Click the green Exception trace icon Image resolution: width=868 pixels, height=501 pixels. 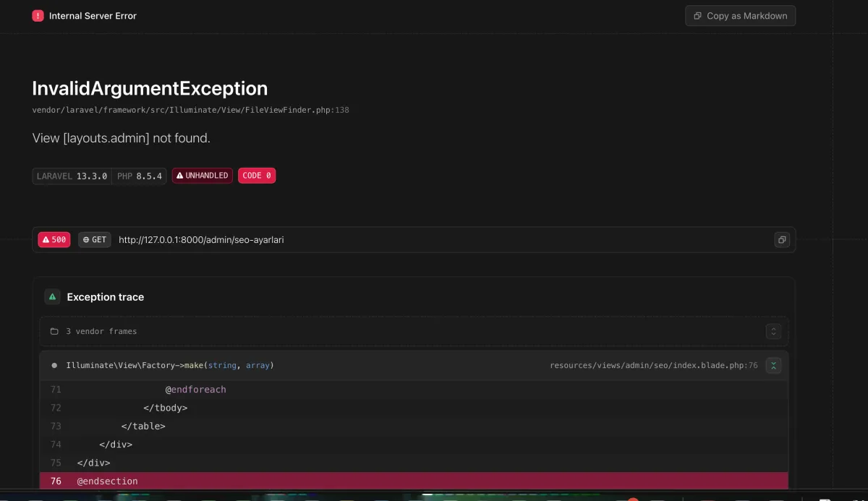[52, 296]
